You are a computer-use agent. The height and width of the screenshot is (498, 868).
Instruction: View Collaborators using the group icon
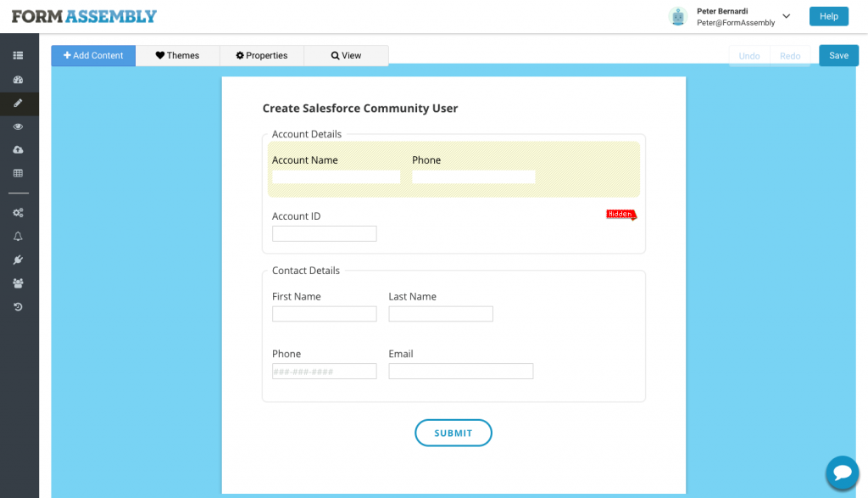(19, 283)
